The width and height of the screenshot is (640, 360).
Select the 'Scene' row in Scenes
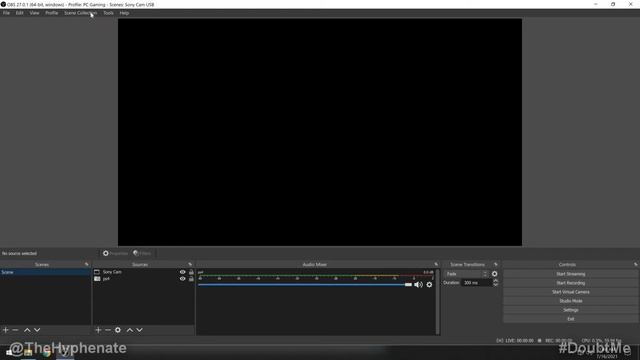click(x=45, y=272)
